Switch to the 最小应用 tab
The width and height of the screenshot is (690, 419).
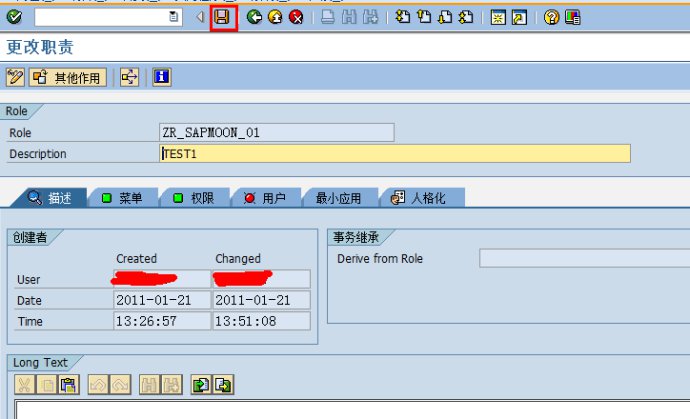340,198
